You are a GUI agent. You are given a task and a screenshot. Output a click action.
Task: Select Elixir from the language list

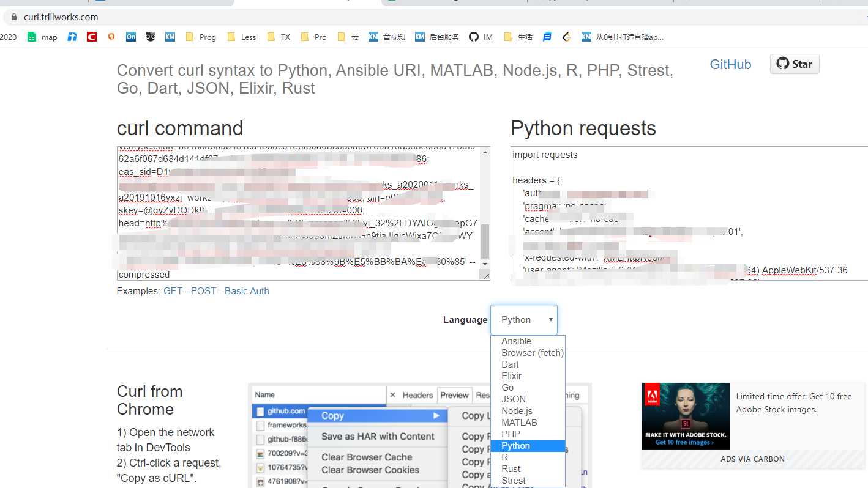528,376
